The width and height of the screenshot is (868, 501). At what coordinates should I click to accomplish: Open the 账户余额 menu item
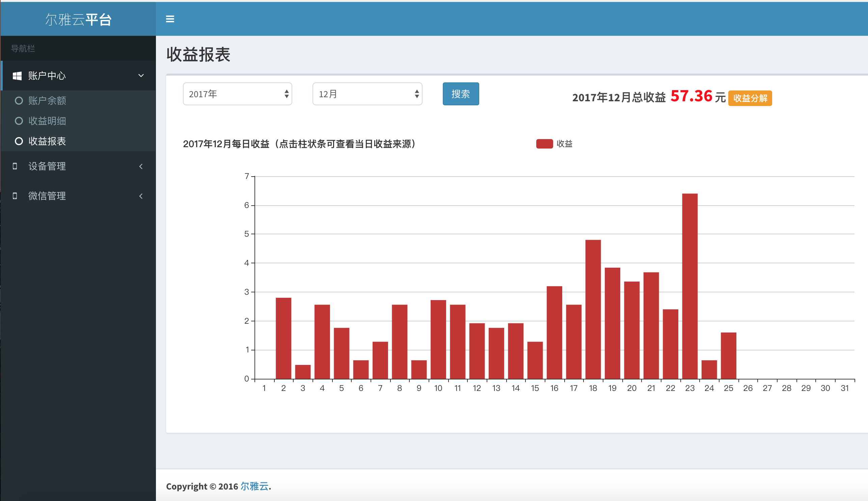click(x=47, y=101)
